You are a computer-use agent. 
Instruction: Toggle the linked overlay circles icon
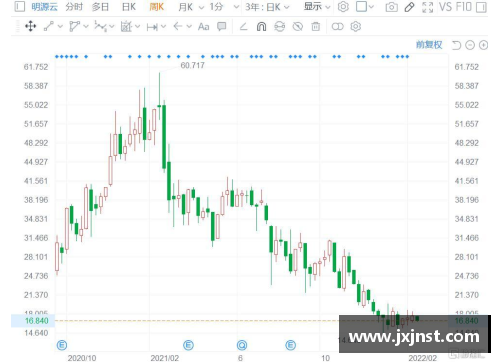tap(337, 26)
